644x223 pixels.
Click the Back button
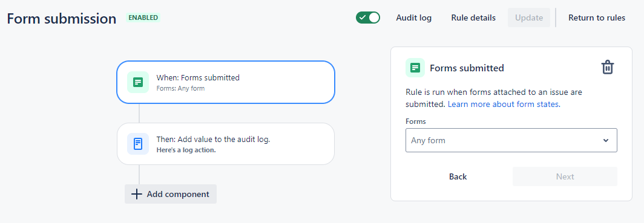pyautogui.click(x=458, y=176)
